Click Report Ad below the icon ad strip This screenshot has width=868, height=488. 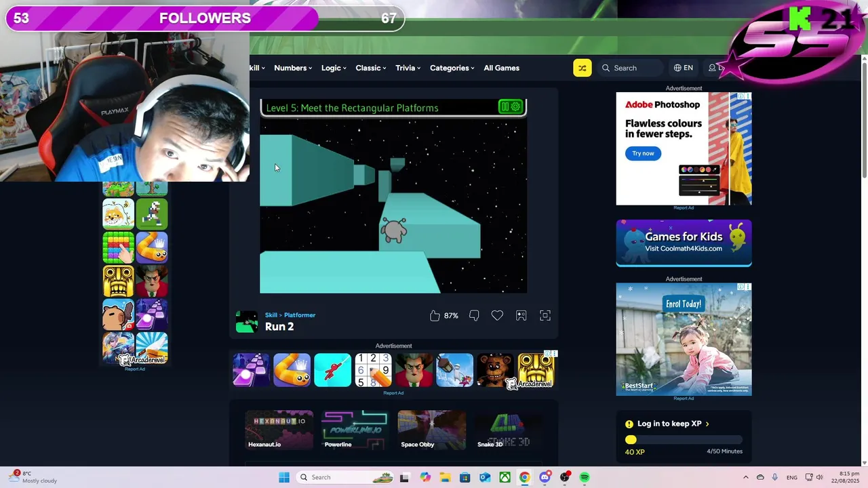coord(393,393)
